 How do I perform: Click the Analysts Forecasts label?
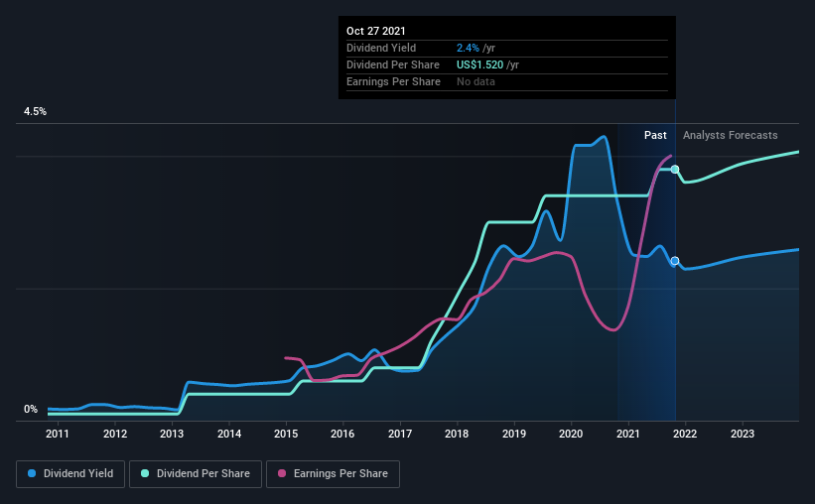(731, 135)
